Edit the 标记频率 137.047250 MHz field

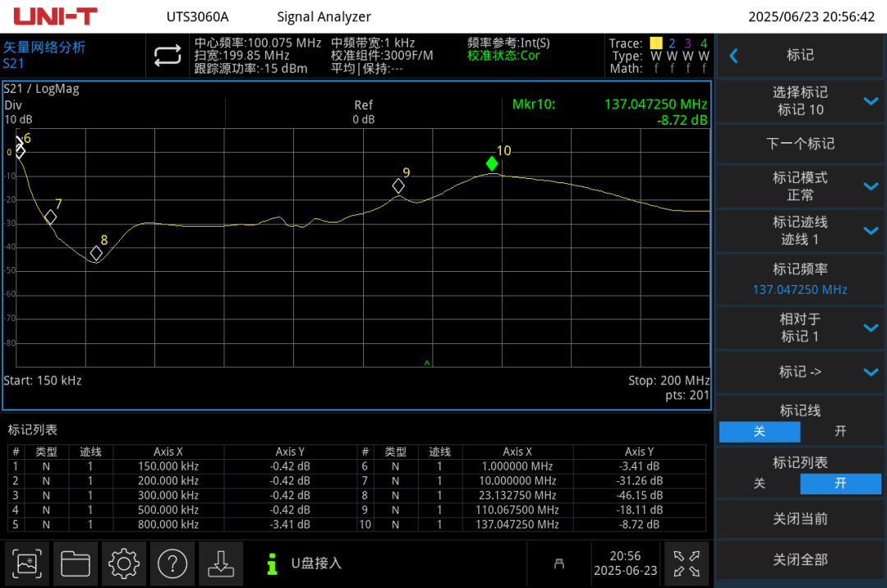(800, 280)
